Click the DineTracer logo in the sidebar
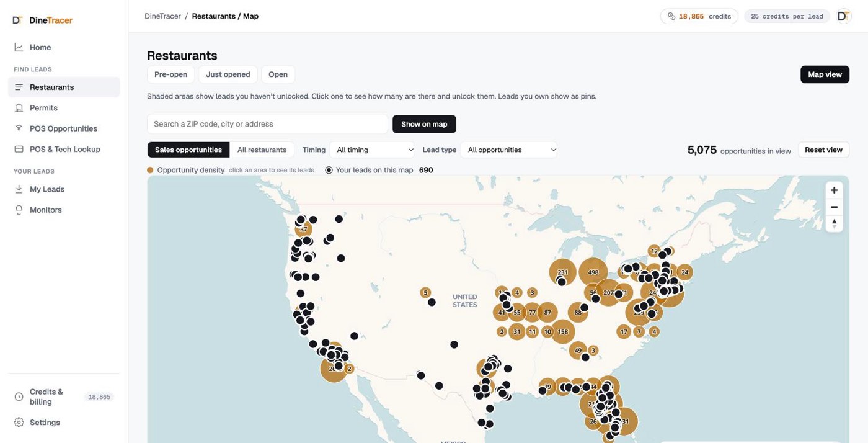The height and width of the screenshot is (443, 868). pos(43,20)
